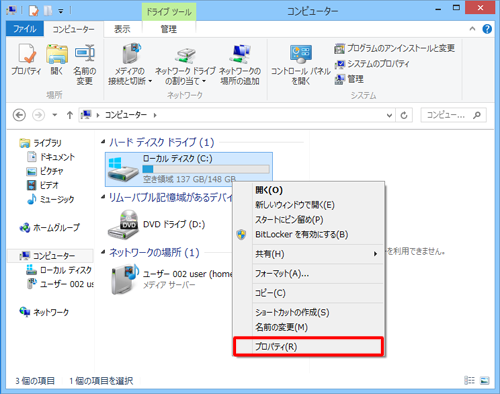
Task: Choose ショートカットの作成(S) in context menu
Action: [x=309, y=312]
